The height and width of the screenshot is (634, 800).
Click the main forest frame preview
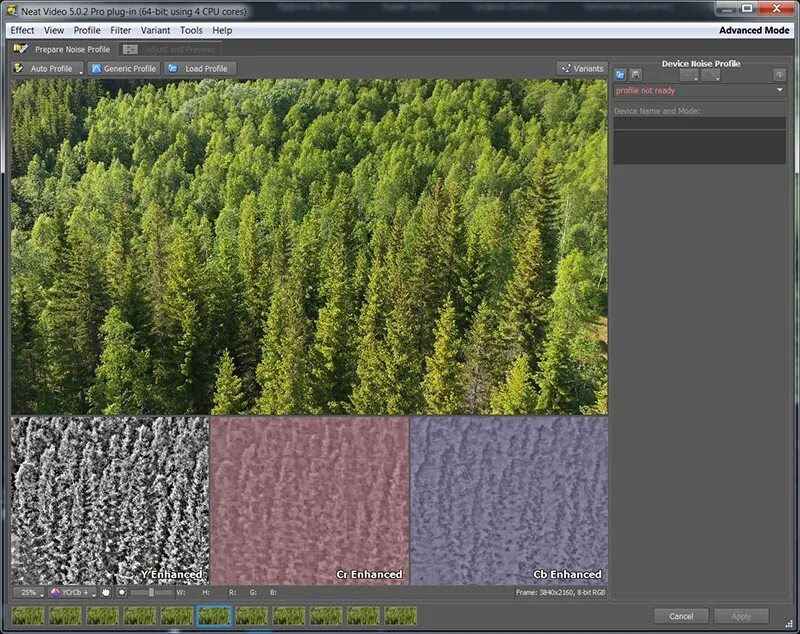point(309,246)
